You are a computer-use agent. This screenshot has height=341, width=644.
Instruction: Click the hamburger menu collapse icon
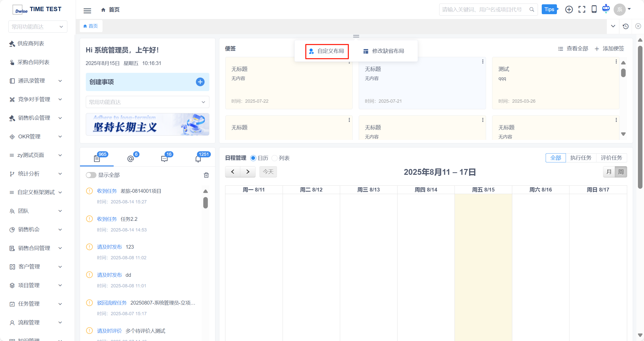[87, 10]
